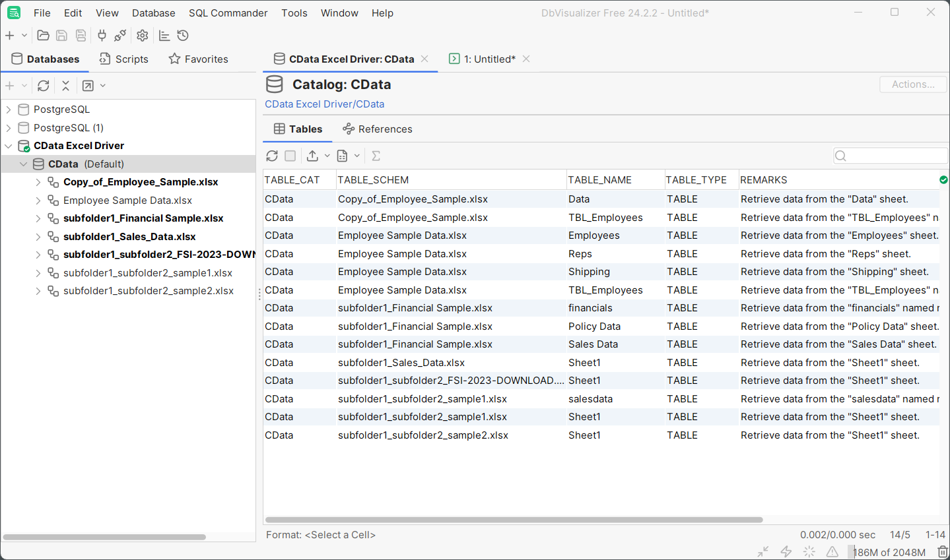This screenshot has height=560, width=950.
Task: Open the SQL Commander menu
Action: tap(228, 13)
